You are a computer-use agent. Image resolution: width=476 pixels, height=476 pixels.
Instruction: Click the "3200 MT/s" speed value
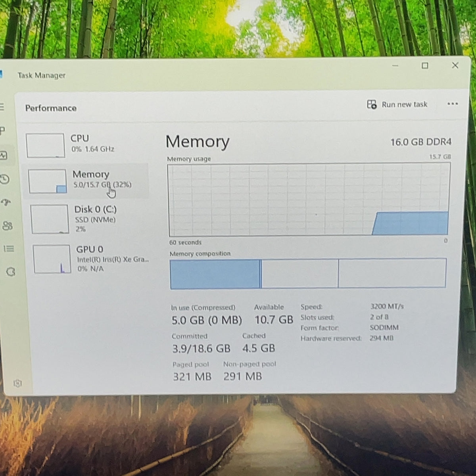coord(387,306)
